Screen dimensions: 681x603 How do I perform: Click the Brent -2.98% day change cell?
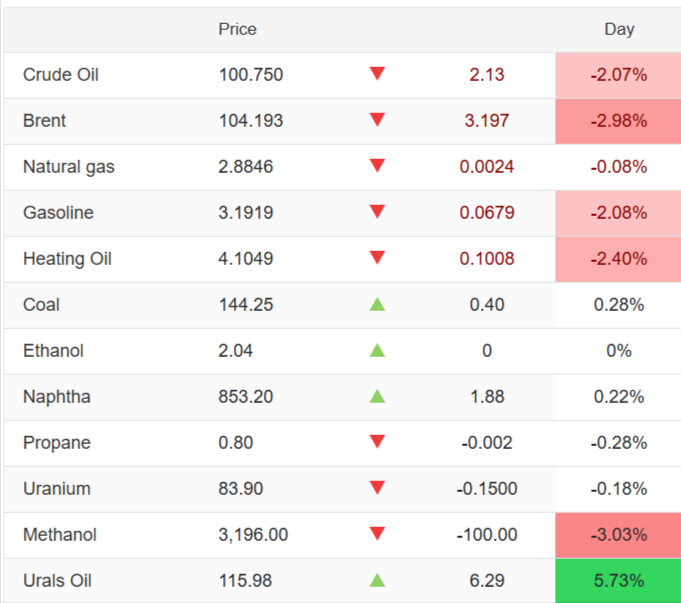click(x=618, y=121)
